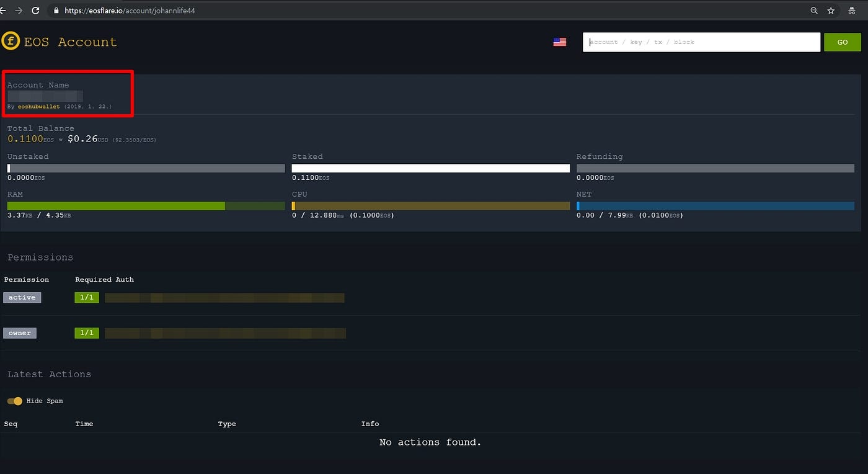Click the Required Auth column header
Viewport: 868px width, 474px height.
click(104, 280)
